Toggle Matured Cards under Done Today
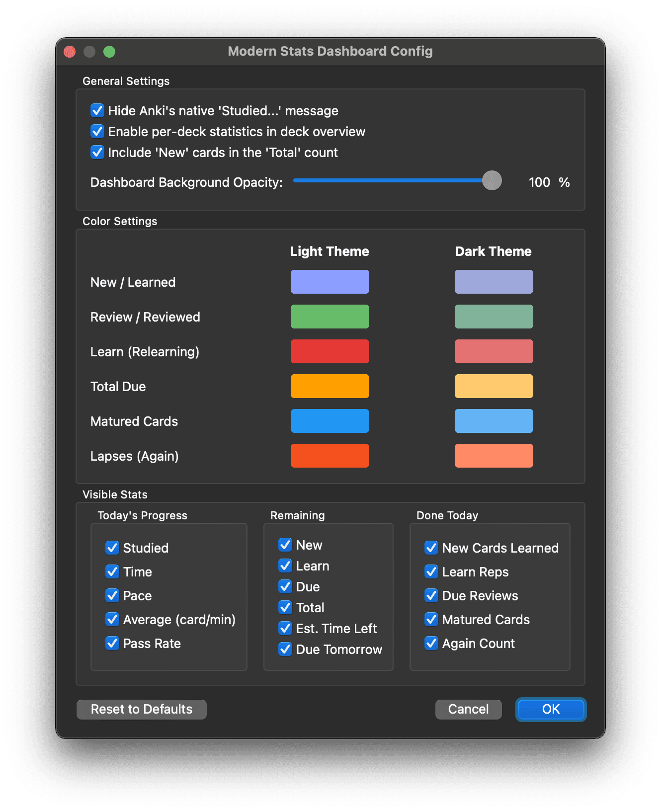Screen dimensions: 661x812 tap(431, 619)
